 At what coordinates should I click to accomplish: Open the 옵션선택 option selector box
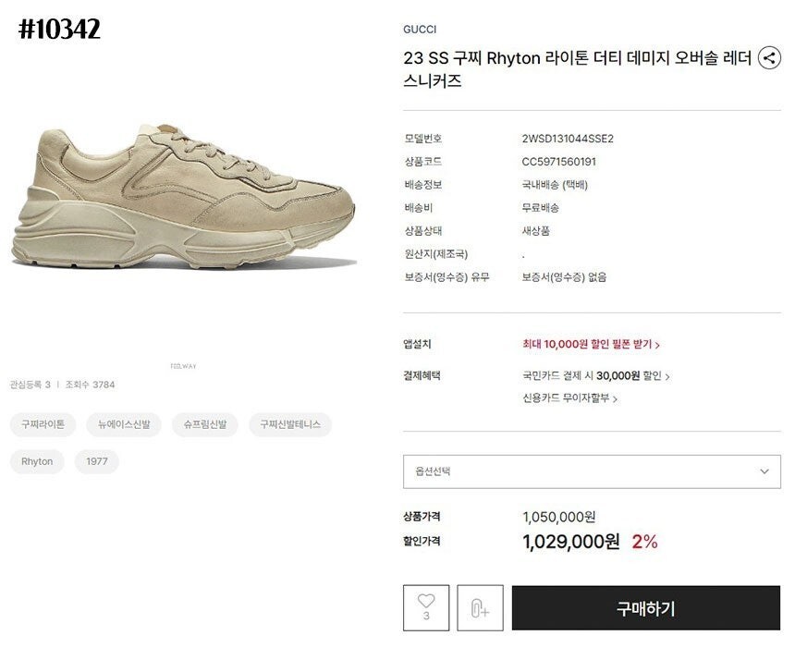[x=592, y=471]
